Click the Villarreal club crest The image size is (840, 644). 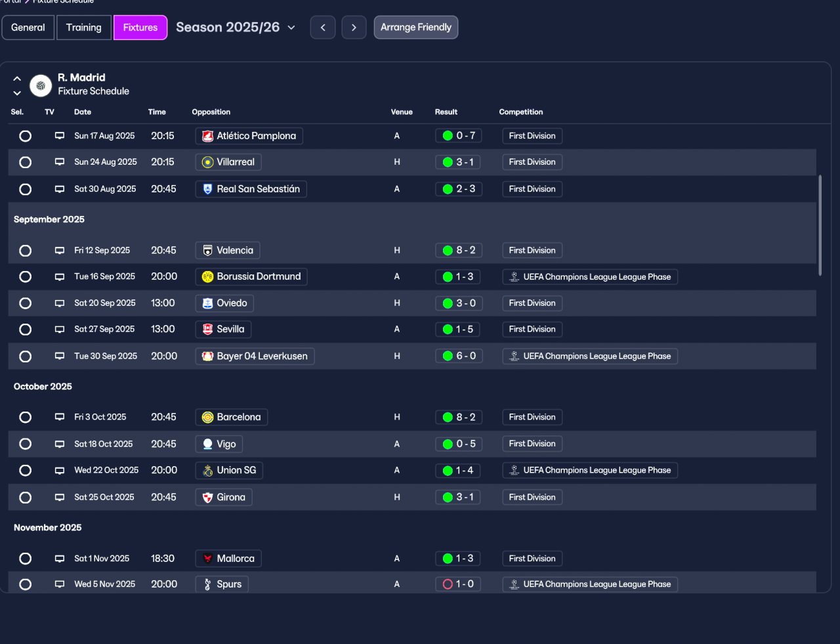pos(207,162)
